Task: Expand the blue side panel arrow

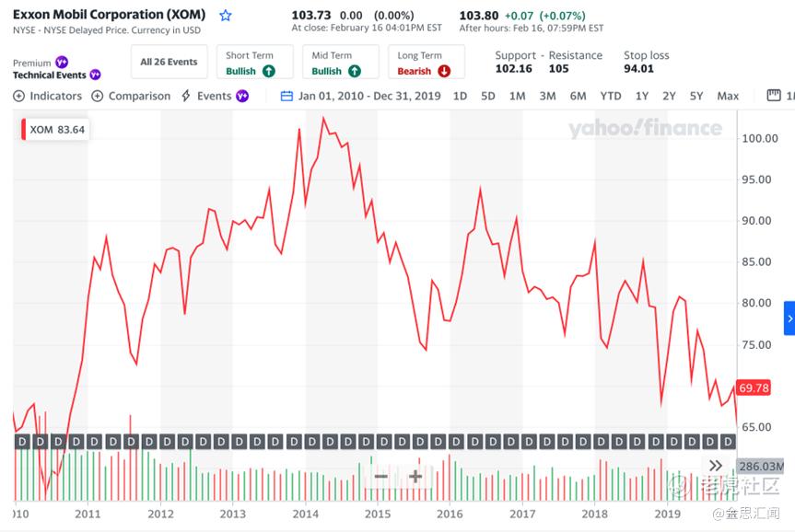Action: point(789,318)
